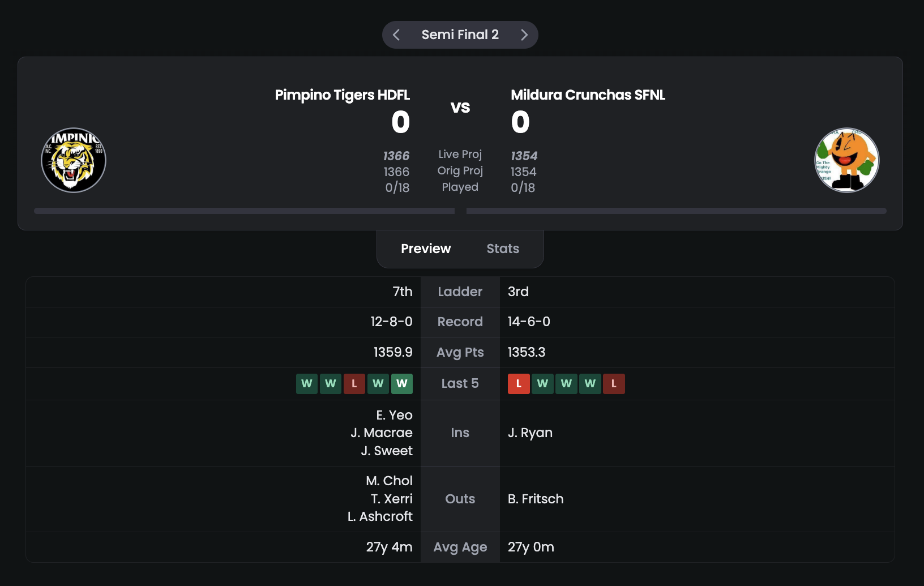The width and height of the screenshot is (924, 586).
Task: Open player J. Ryan in Ins
Action: click(x=530, y=433)
